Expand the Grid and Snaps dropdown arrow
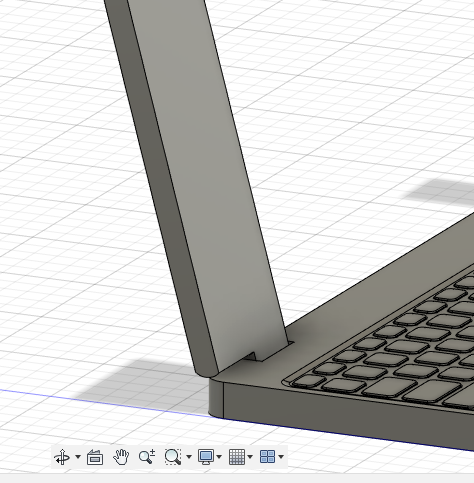Viewport: 474px width, 483px height. [250, 456]
